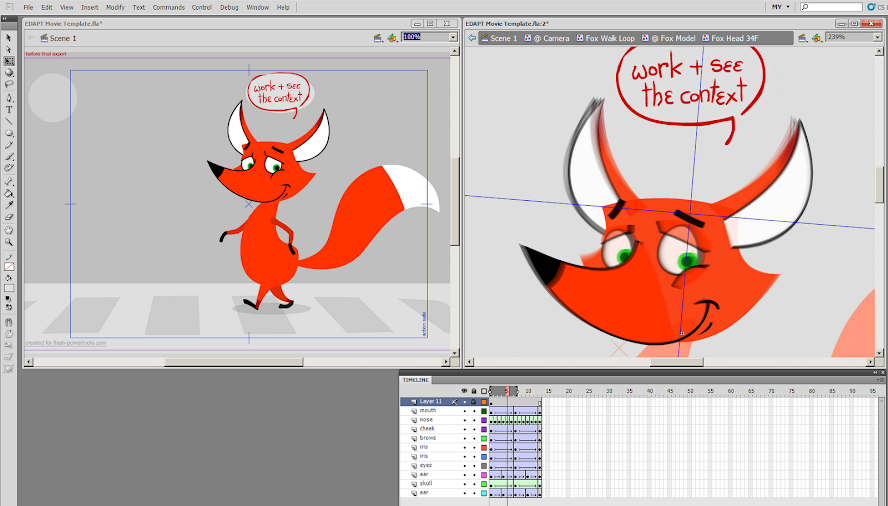888x506 pixels.
Task: Click the search field at top right
Action: tap(831, 7)
